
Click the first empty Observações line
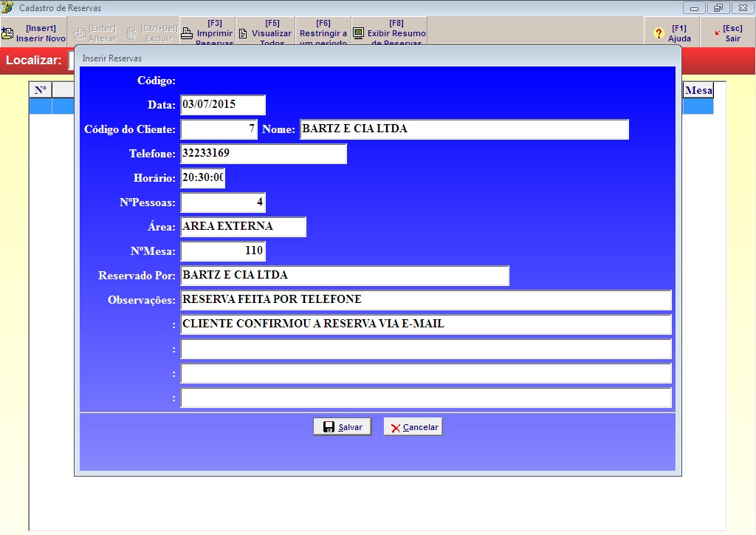425,349
